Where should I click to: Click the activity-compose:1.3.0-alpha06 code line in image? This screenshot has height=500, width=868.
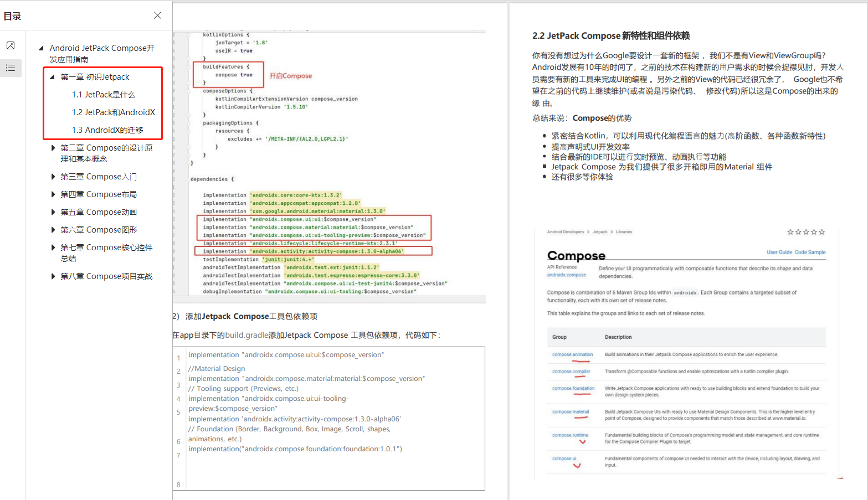click(x=303, y=251)
